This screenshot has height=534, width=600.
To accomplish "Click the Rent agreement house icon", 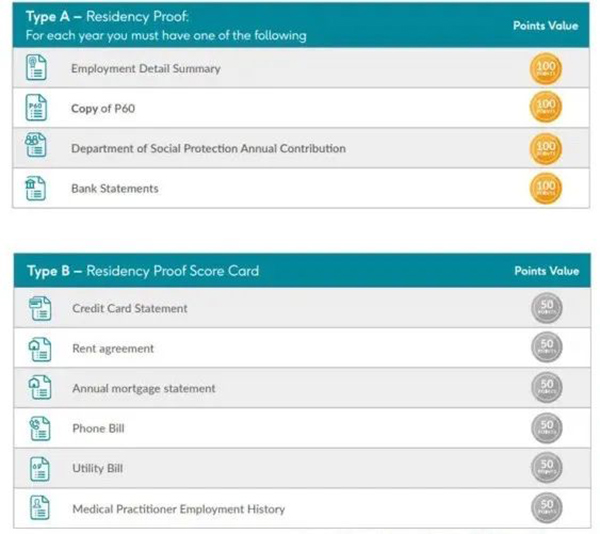I will [x=40, y=350].
